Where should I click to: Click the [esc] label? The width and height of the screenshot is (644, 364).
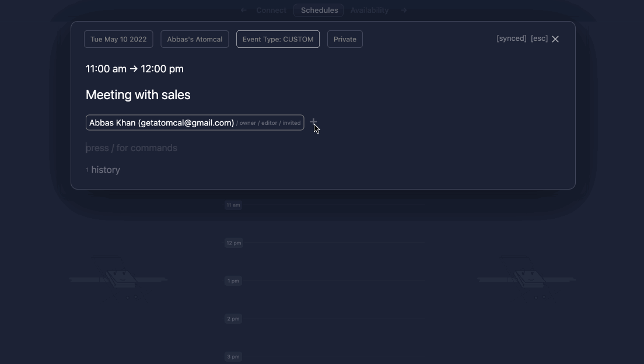539,38
